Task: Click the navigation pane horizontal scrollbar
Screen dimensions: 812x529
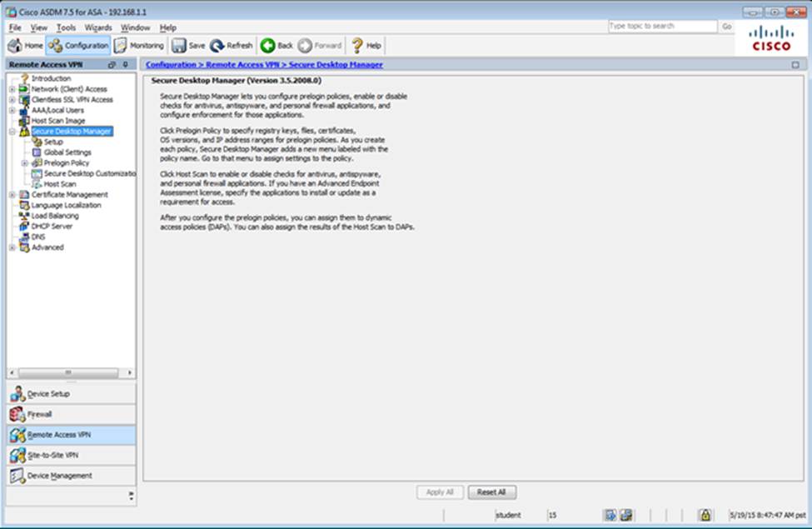Action: click(68, 372)
